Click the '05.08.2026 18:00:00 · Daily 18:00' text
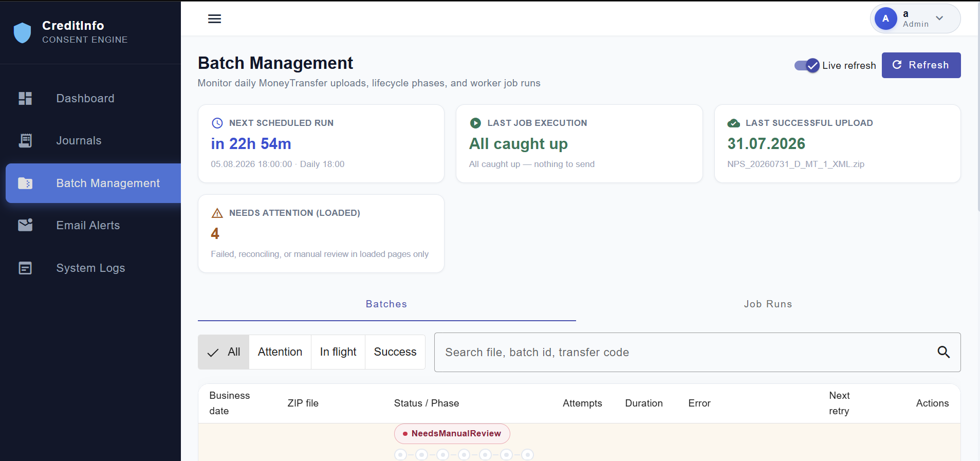The image size is (980, 461). click(x=278, y=164)
